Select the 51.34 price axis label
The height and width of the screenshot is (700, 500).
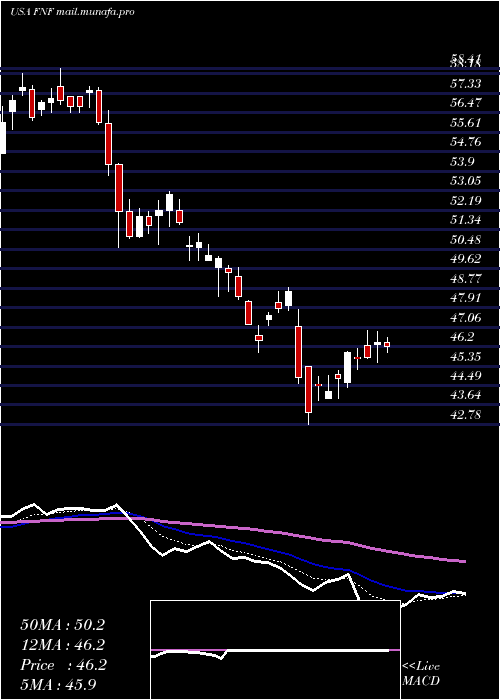[466, 220]
